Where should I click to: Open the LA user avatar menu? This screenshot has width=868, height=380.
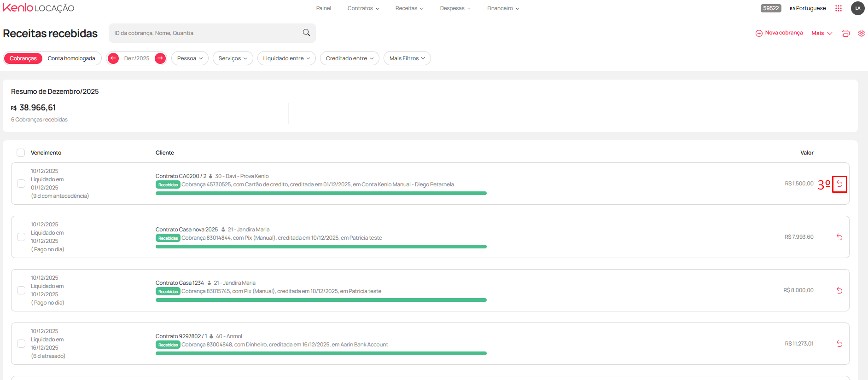[857, 8]
